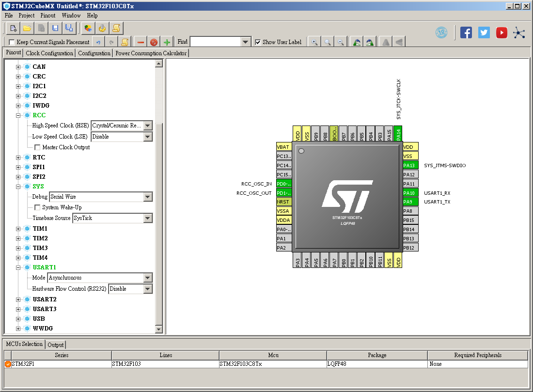This screenshot has height=392, width=533.
Task: Collapse the USART1 tree node
Action: coord(18,267)
